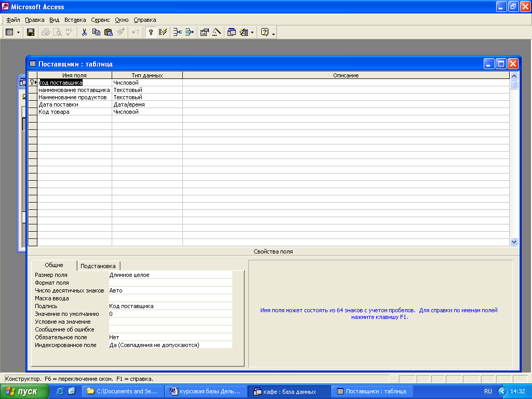Screen dimensions: 532x399
Task: Switch to 'кафе : база данных' taskbar button
Action: point(289,391)
